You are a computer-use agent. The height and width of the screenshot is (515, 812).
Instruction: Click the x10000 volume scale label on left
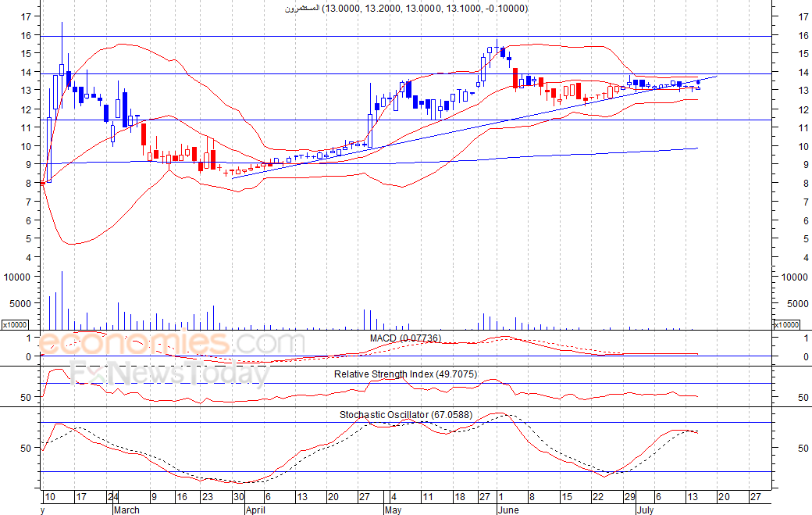pyautogui.click(x=15, y=324)
